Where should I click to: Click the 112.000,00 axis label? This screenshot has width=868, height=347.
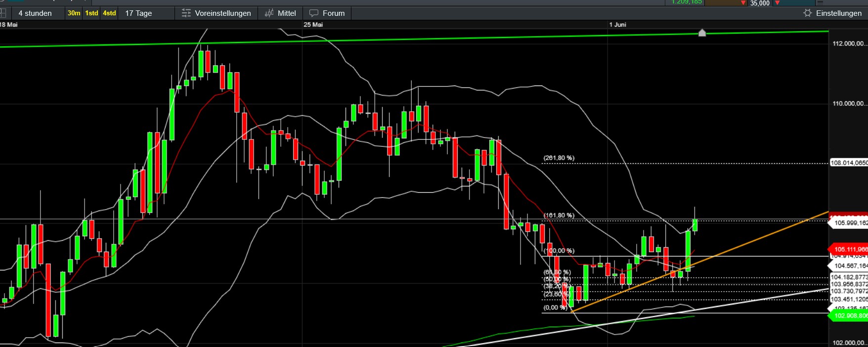849,43
